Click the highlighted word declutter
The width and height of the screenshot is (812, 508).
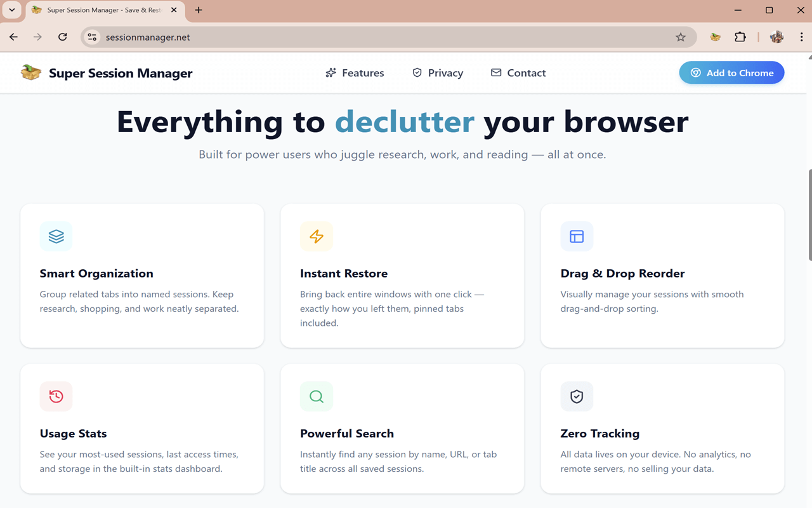pyautogui.click(x=405, y=121)
